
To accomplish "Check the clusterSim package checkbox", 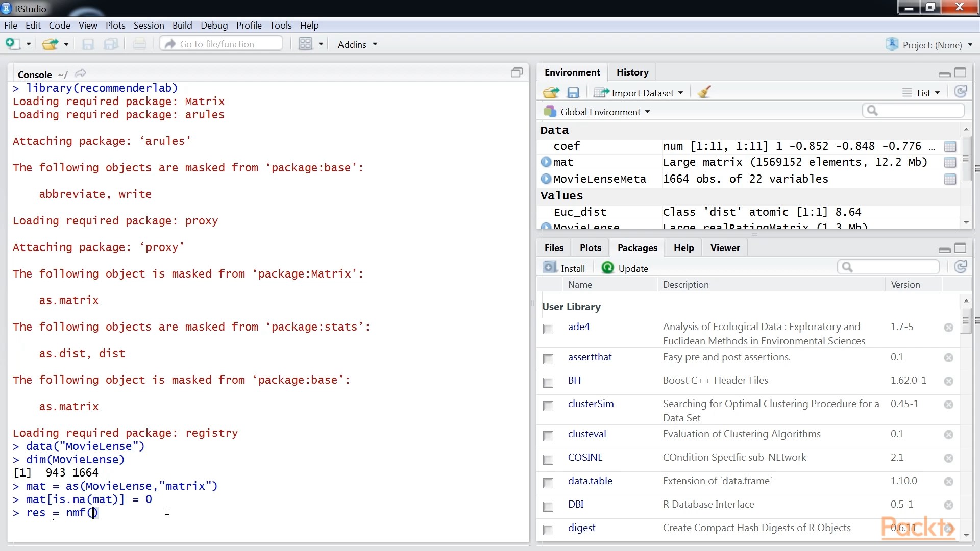I will 548,406.
